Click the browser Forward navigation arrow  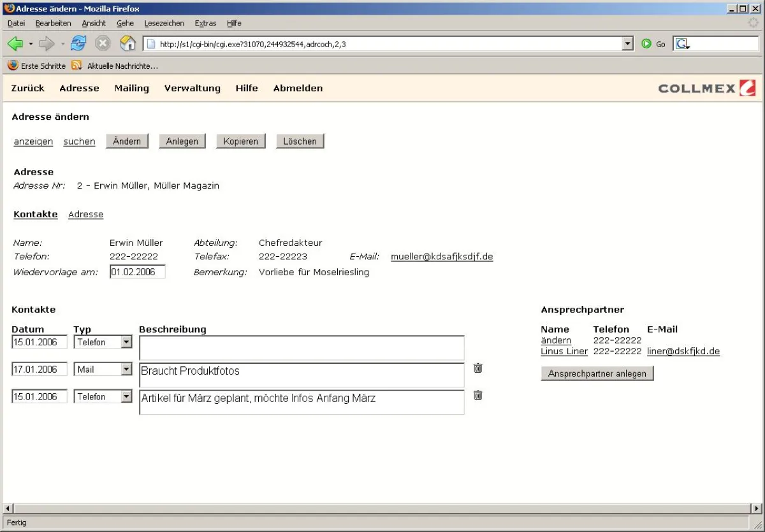48,43
